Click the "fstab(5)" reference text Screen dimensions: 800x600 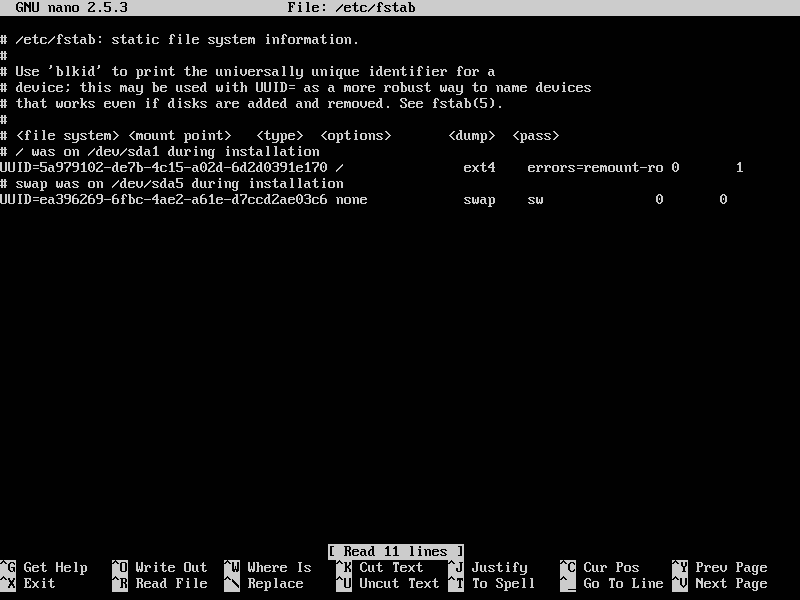click(464, 104)
